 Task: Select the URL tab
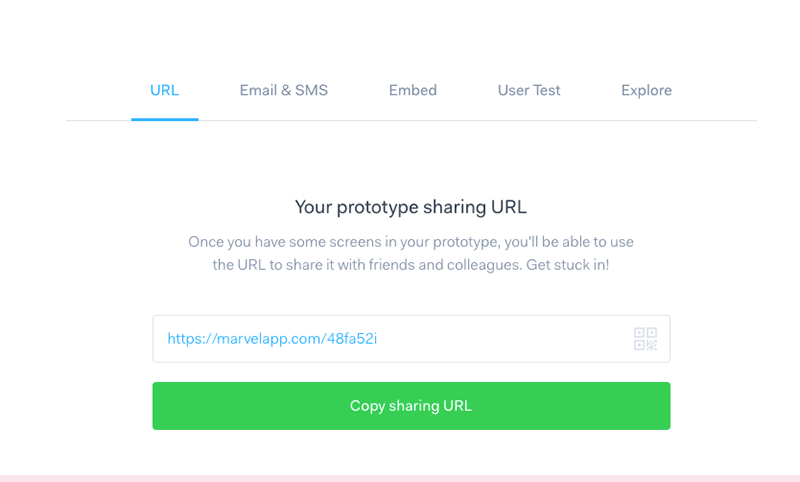pyautogui.click(x=164, y=90)
